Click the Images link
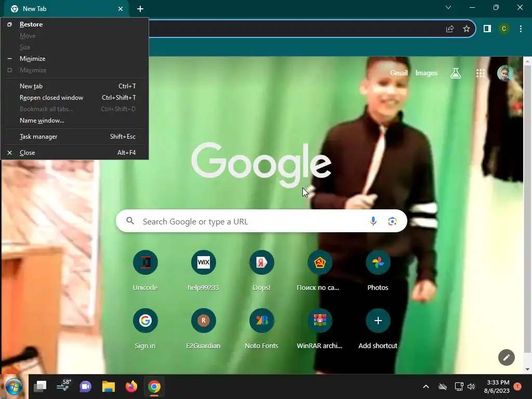 click(x=427, y=73)
